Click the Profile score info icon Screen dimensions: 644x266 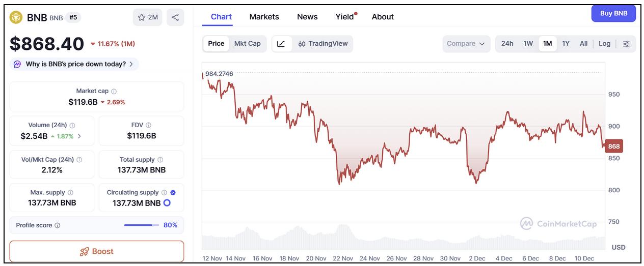(58, 225)
